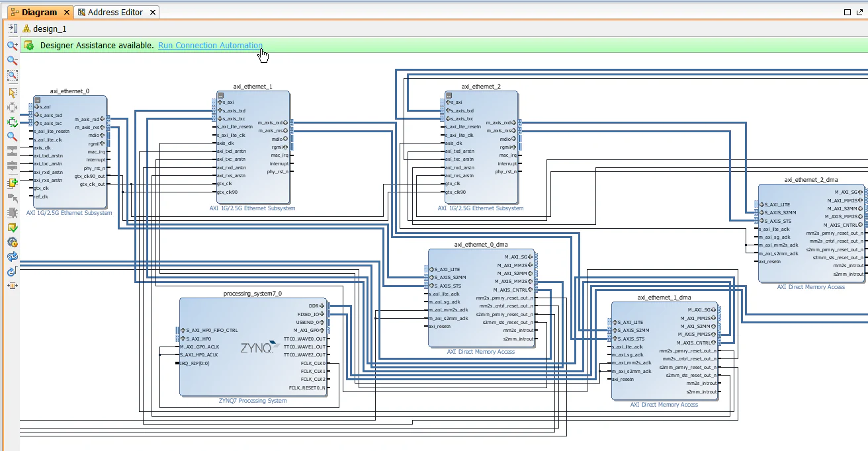Screen dimensions: 868x451
Task: Click the Add IP green plus icon
Action: pos(11,182)
